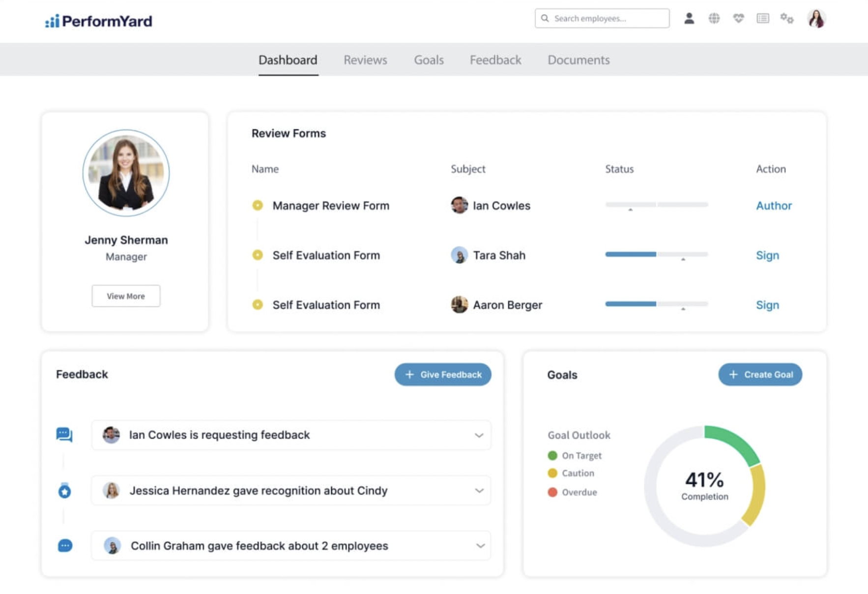Click Collin Graham's avatar in Feedback list
Viewport: 868px width, 594px height.
(x=112, y=545)
